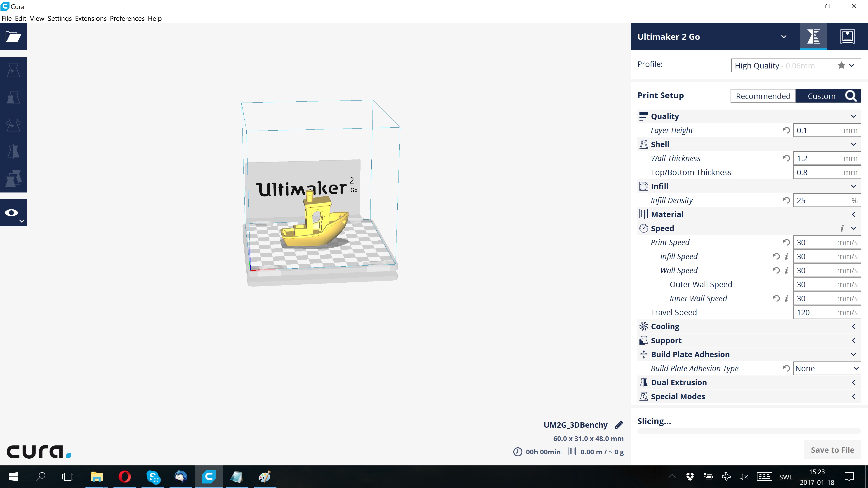Image resolution: width=868 pixels, height=488 pixels.
Task: Switch to Recommended print setup
Action: [x=763, y=96]
